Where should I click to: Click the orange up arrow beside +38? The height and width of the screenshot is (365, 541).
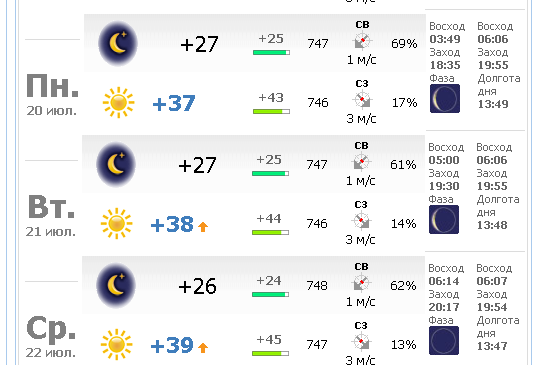coord(203,226)
